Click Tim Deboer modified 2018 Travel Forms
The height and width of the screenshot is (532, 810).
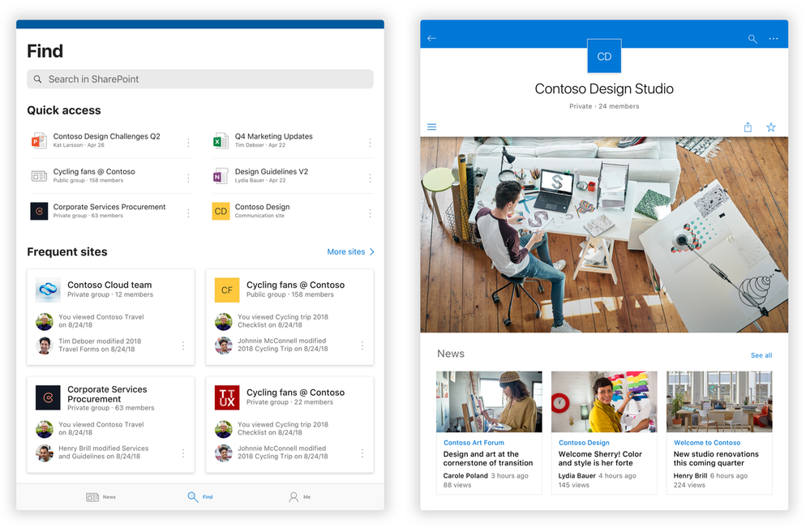point(100,345)
